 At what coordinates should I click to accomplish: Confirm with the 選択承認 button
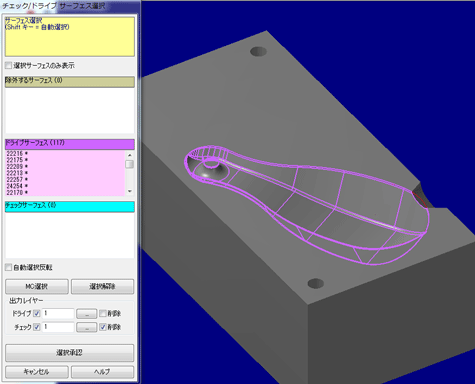point(69,353)
